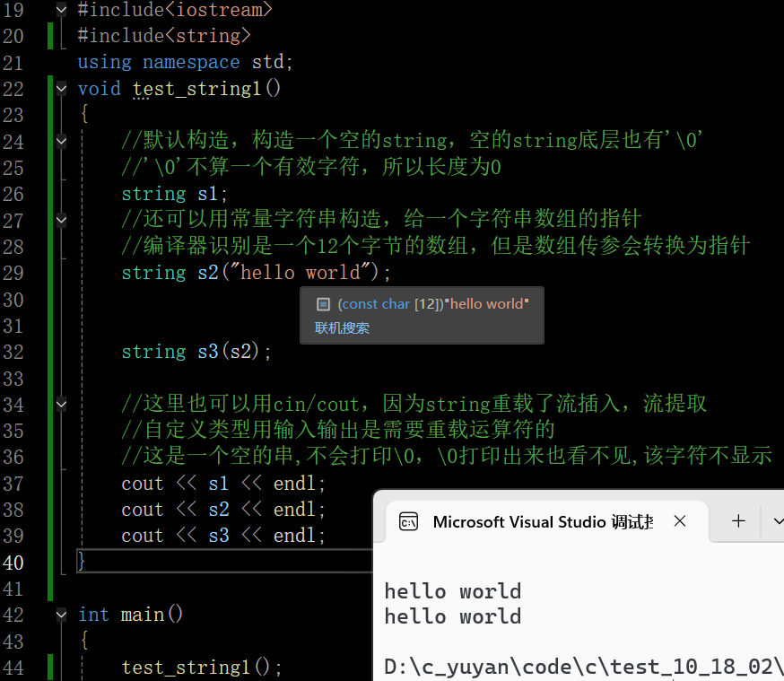Click the comment on line 35 about 自定义类型
Viewport: 784px width, 681px height.
[x=338, y=430]
